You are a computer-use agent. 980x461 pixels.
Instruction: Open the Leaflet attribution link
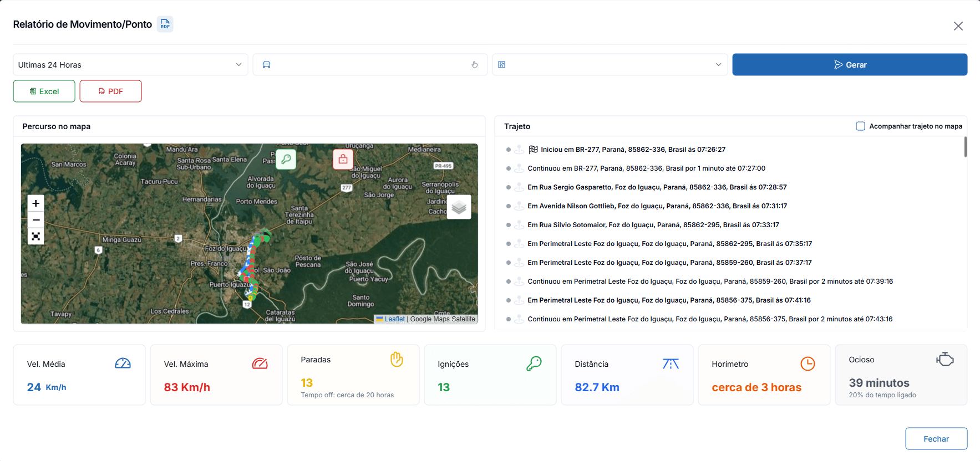[394, 319]
